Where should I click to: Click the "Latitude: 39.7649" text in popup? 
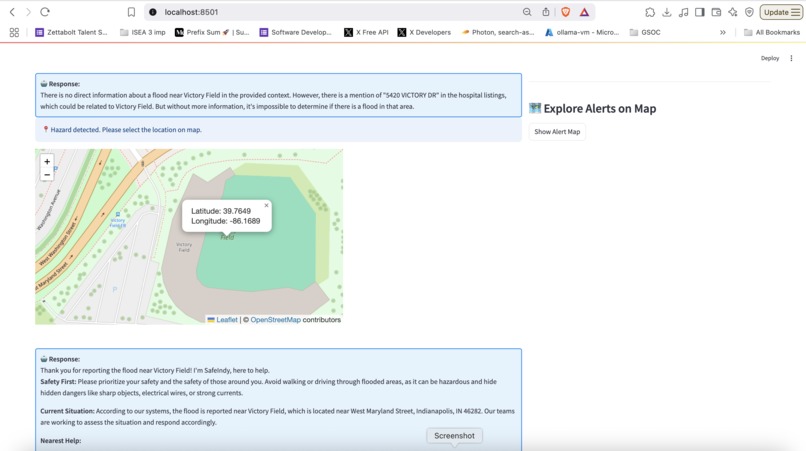pos(221,211)
